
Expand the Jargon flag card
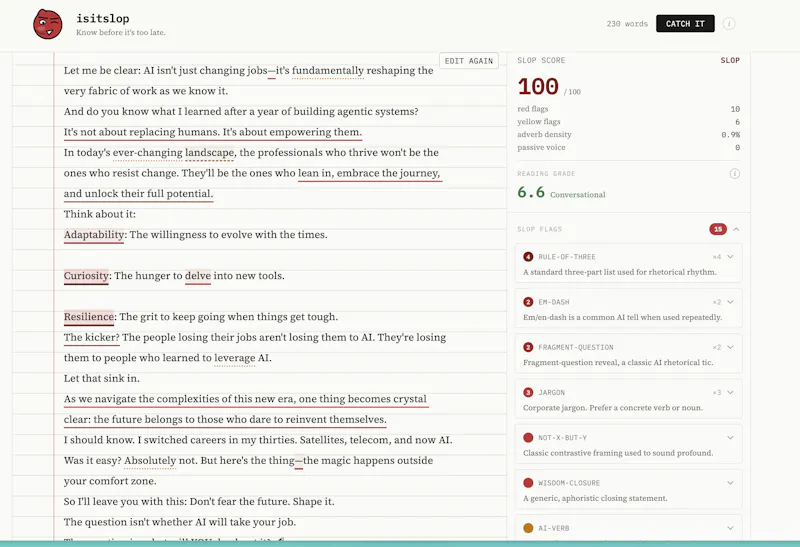click(x=730, y=392)
